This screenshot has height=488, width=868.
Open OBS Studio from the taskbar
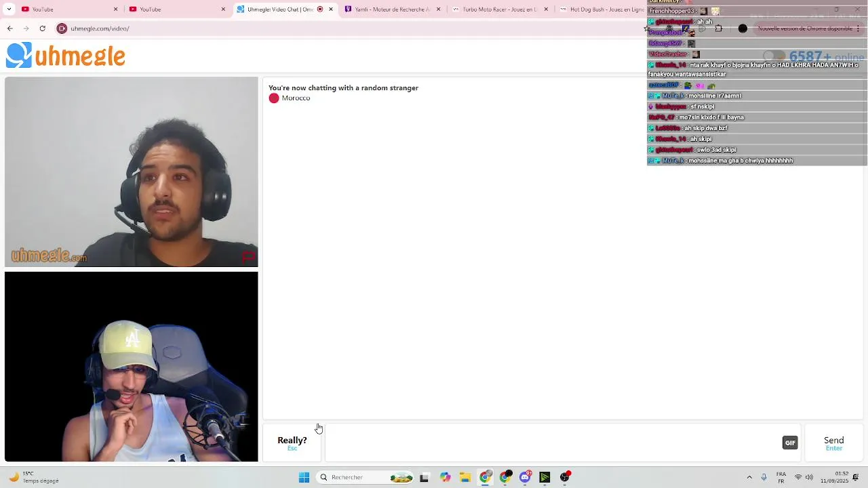565,477
